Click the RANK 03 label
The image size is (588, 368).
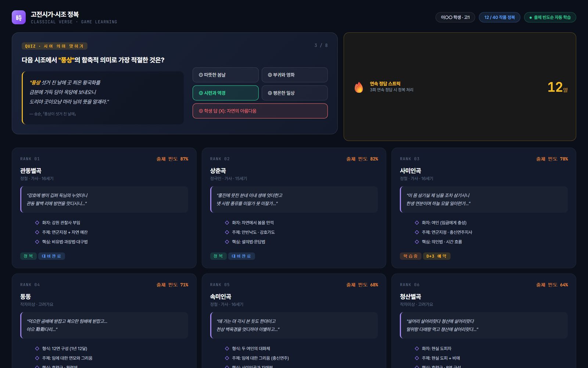coord(409,159)
